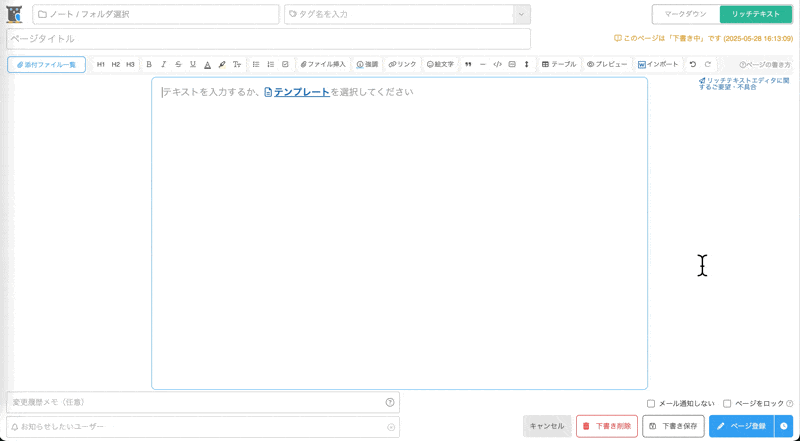Click the ページタイトル field
Screen dimensions: 800x441
point(268,39)
